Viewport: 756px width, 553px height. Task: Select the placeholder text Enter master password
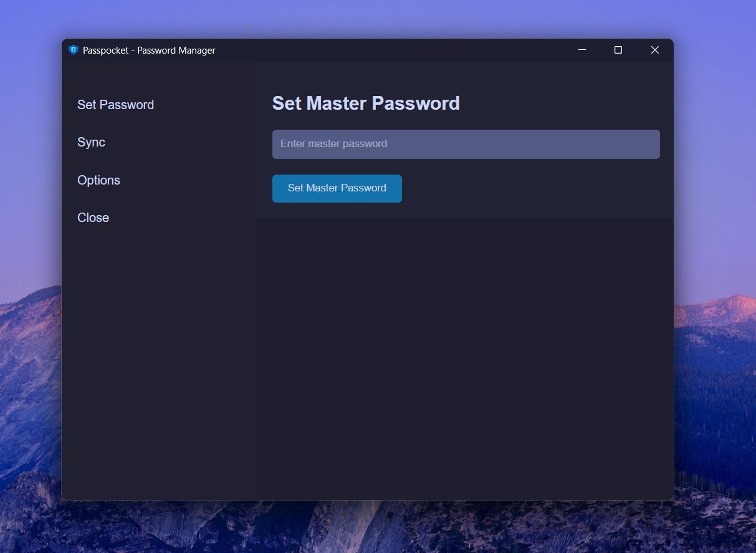tap(333, 144)
